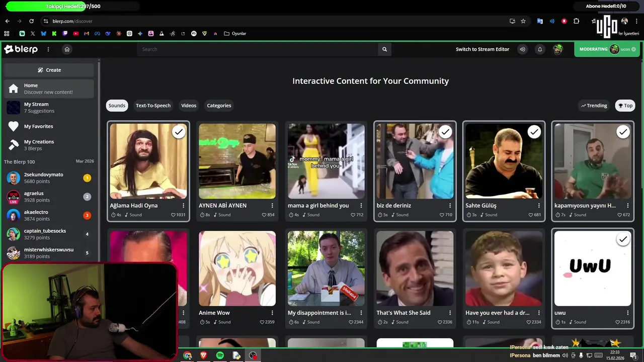The width and height of the screenshot is (644, 362).
Task: Open the YouTube bookmark
Action: click(x=75, y=34)
